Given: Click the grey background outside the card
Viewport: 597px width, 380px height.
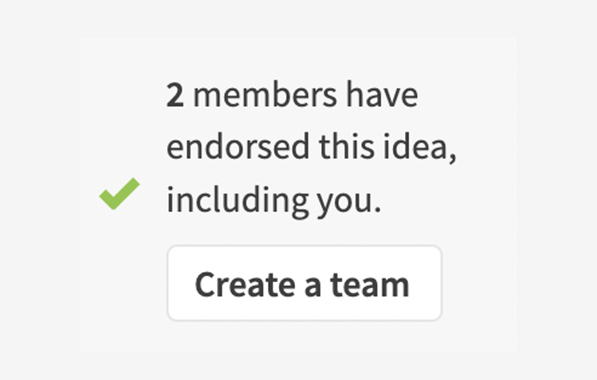Looking at the screenshot, I should (38, 190).
